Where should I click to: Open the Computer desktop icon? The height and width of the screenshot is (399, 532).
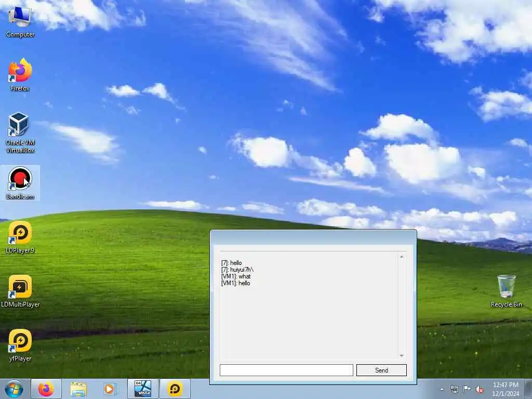(x=20, y=22)
